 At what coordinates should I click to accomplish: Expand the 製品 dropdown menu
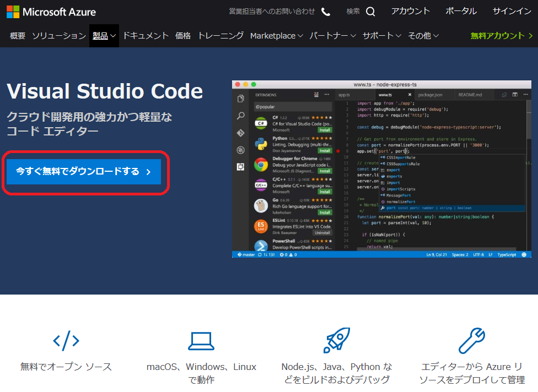[x=104, y=36]
